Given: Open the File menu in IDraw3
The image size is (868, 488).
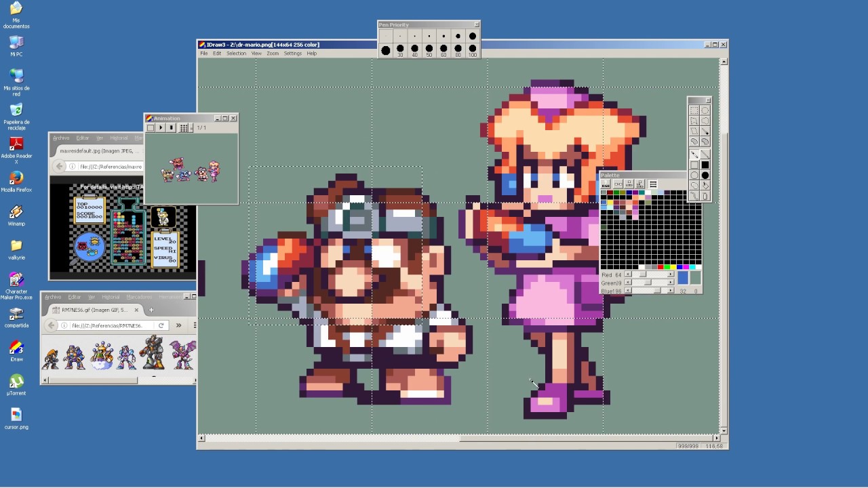Looking at the screenshot, I should tap(203, 54).
